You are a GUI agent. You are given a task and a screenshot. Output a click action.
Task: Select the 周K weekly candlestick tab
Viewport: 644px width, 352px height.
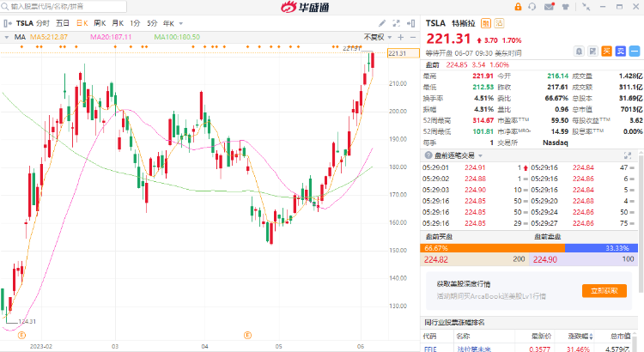tap(100, 23)
